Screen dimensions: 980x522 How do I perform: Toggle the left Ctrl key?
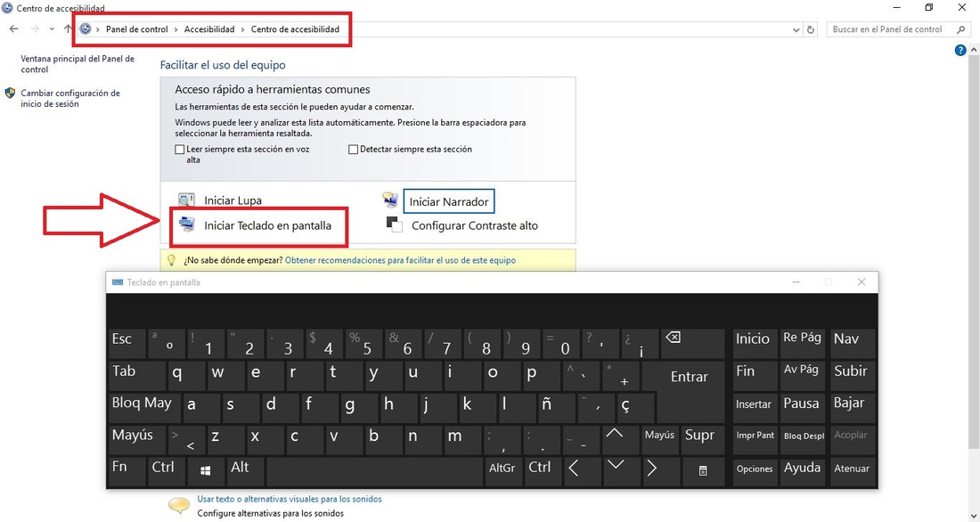click(165, 470)
